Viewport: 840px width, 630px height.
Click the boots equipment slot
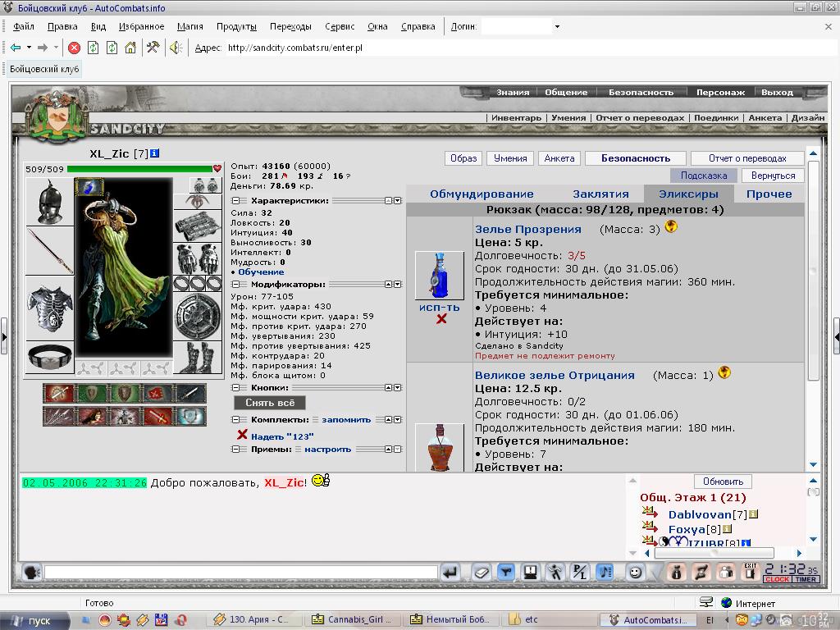click(198, 358)
